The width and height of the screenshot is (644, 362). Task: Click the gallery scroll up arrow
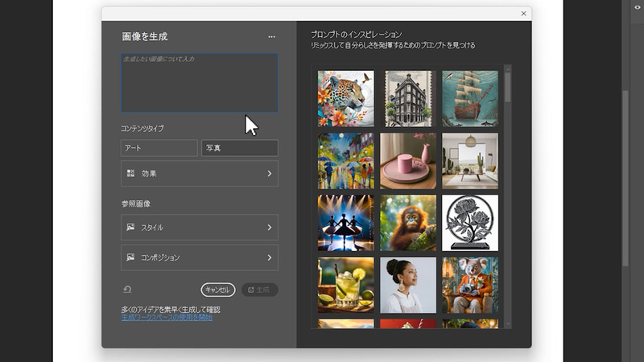(x=508, y=68)
